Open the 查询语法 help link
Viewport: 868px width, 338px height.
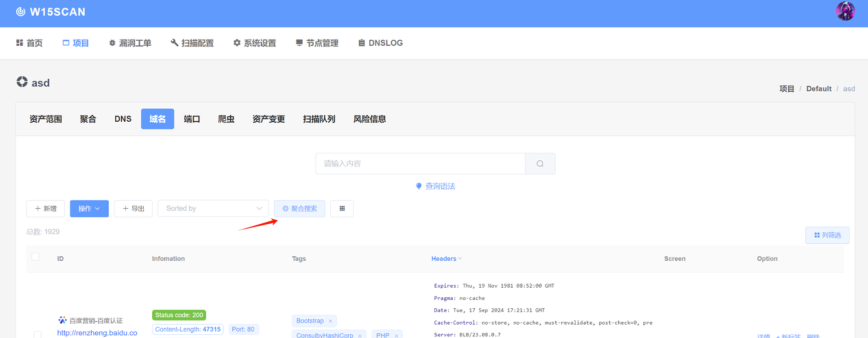click(436, 186)
